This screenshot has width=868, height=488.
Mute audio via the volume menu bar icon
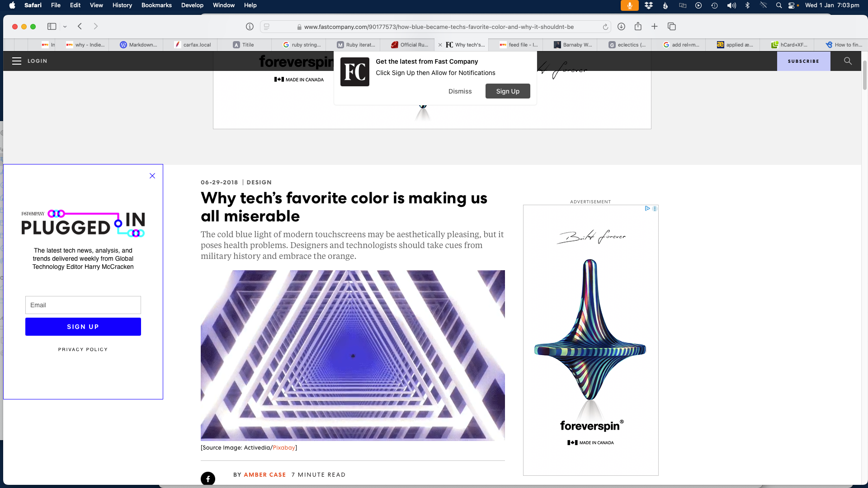coord(731,6)
